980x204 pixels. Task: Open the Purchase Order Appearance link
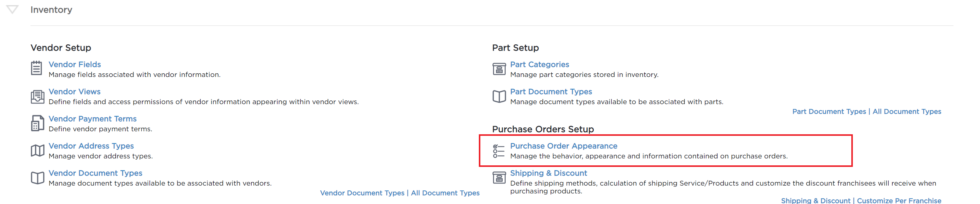(564, 146)
